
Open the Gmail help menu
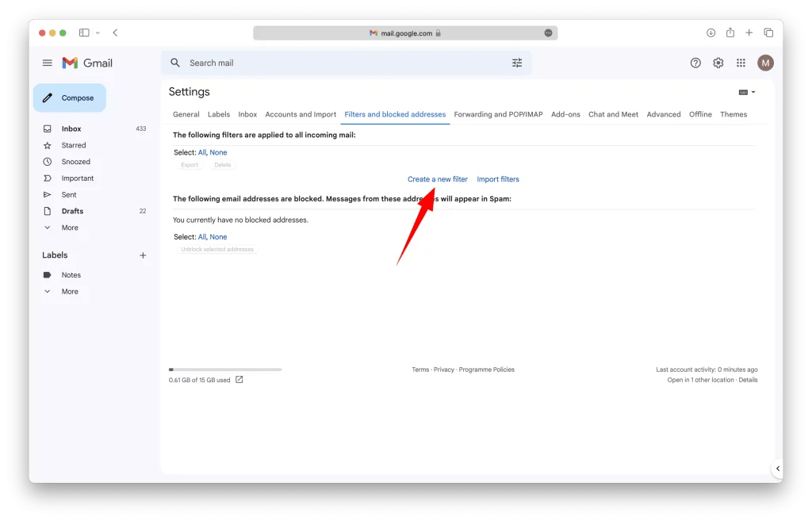(x=695, y=63)
